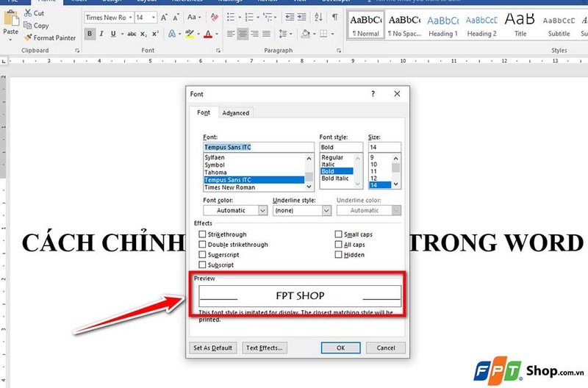Apply subscript (x₂) from the ribbon
Image resolution: width=588 pixels, height=388 pixels.
(143, 34)
